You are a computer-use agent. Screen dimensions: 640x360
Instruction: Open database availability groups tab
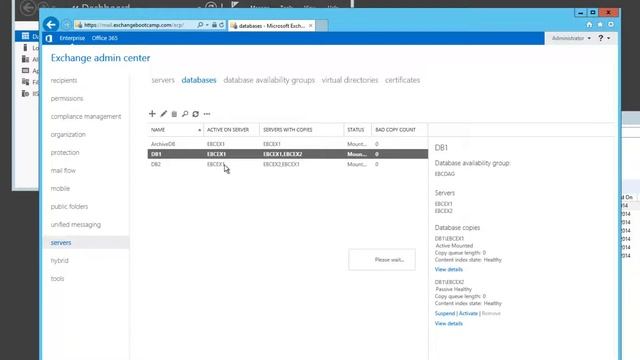point(269,80)
